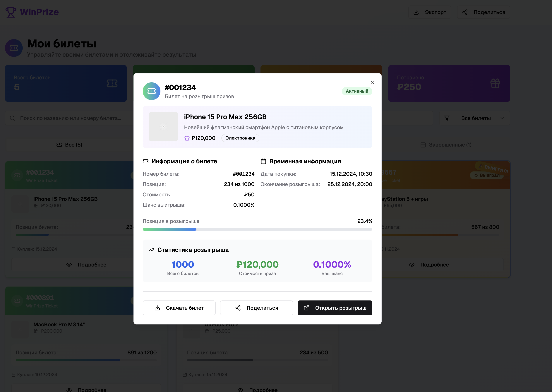Click gift icon in Потрачено card
Image resolution: width=552 pixels, height=392 pixels.
click(495, 84)
